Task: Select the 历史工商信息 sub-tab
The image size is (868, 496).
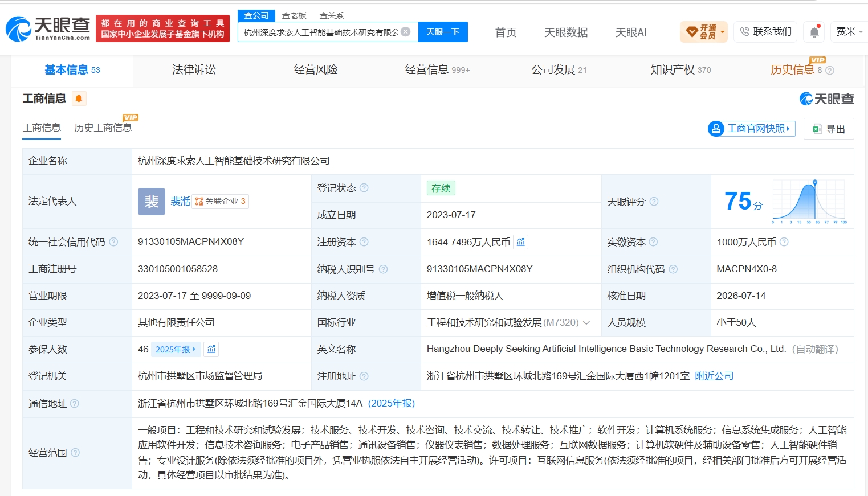Action: 103,128
